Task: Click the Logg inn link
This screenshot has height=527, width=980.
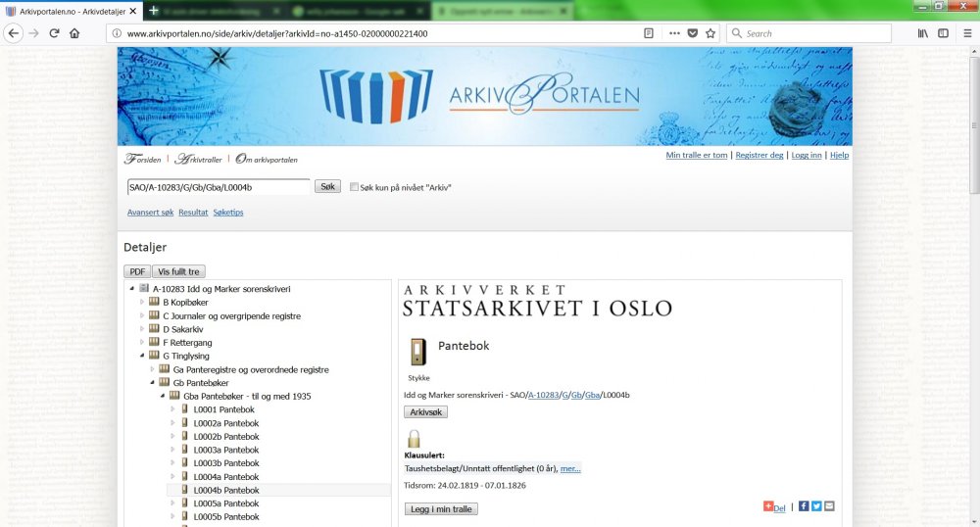Action: pyautogui.click(x=807, y=155)
